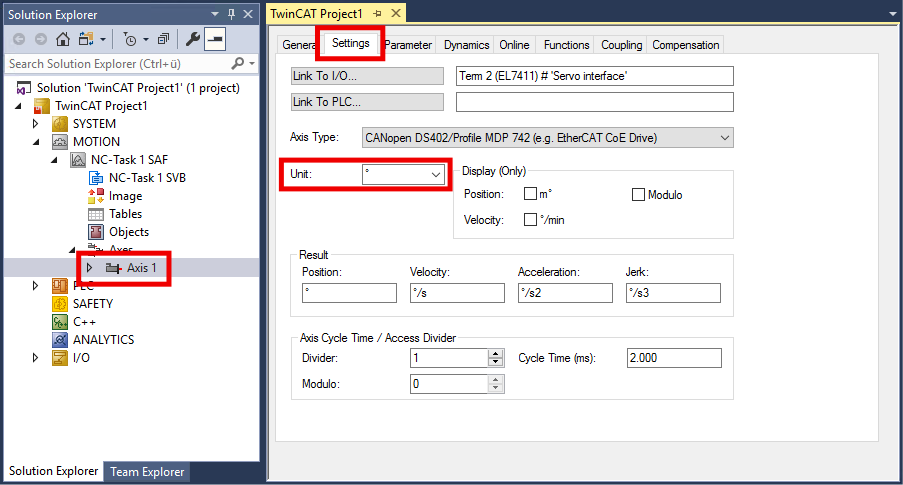Click the SYSTEM node icon
Screen dimensions: 903x485
[x=60, y=124]
